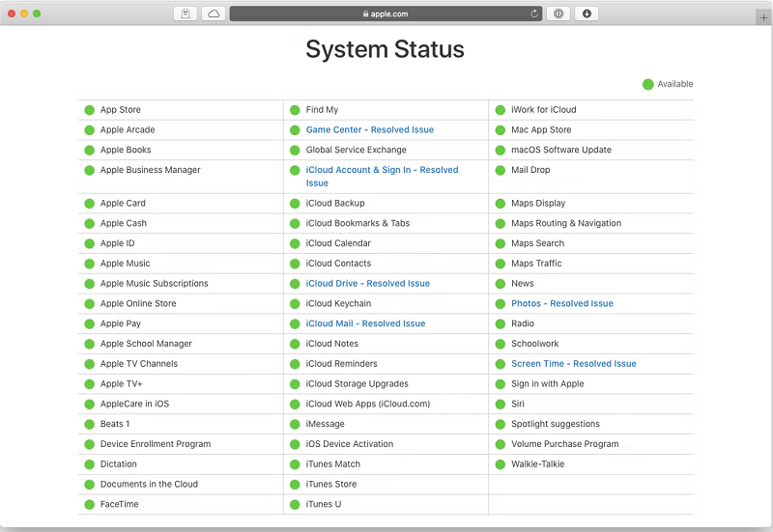Reload the page with the refresh arrow

[x=534, y=14]
